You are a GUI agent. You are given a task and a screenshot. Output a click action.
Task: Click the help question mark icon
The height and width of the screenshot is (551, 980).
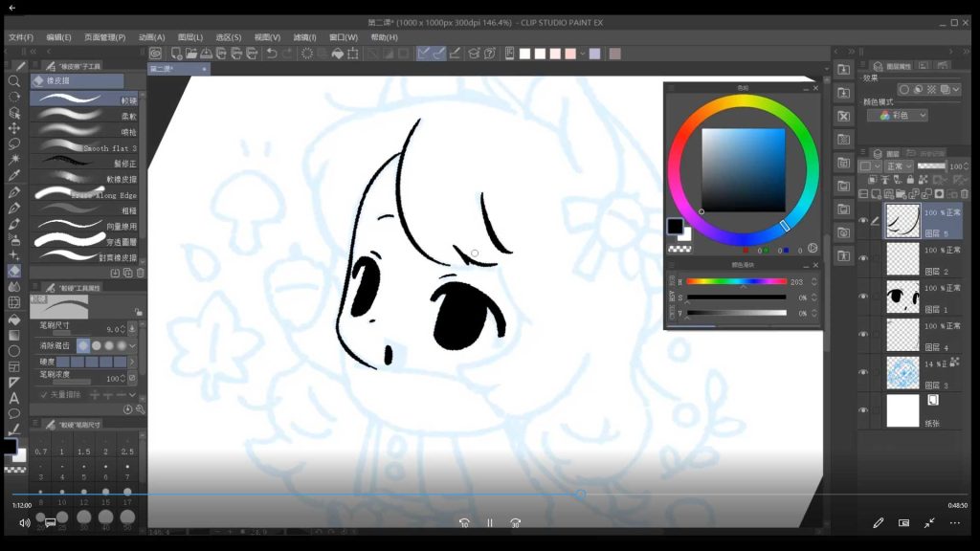click(x=489, y=54)
